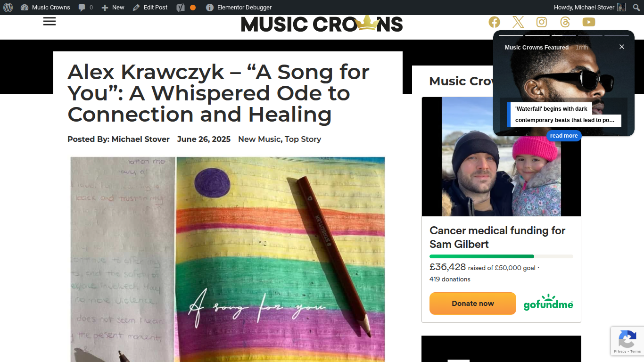
Task: Click the Donate now button
Action: click(x=473, y=304)
